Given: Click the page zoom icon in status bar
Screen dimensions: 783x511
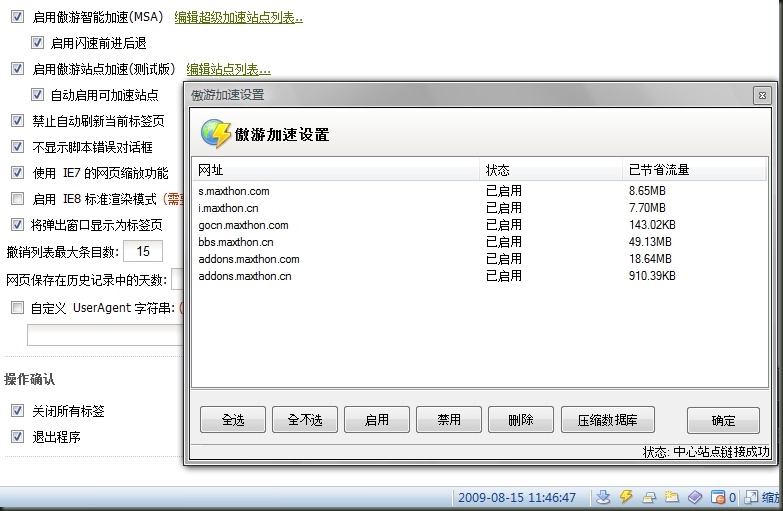Looking at the screenshot, I should coord(751,497).
